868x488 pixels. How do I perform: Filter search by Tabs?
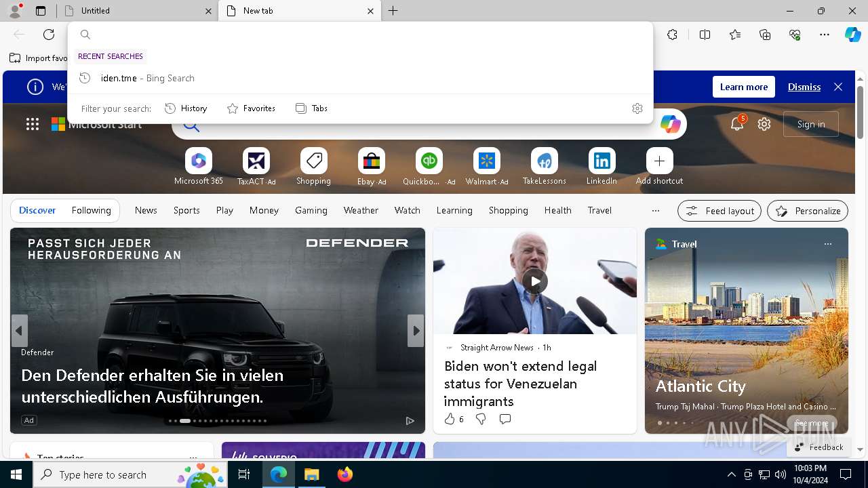(x=311, y=108)
